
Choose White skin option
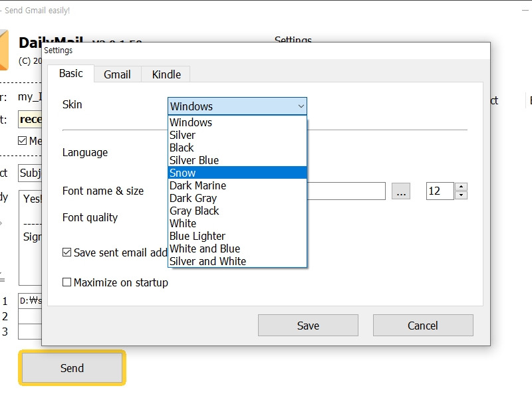pos(237,223)
